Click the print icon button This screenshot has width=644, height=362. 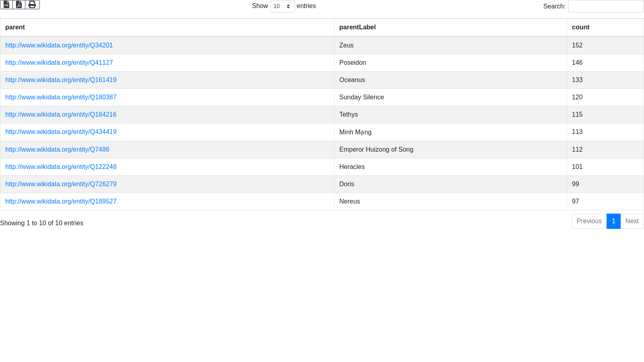click(x=32, y=4)
